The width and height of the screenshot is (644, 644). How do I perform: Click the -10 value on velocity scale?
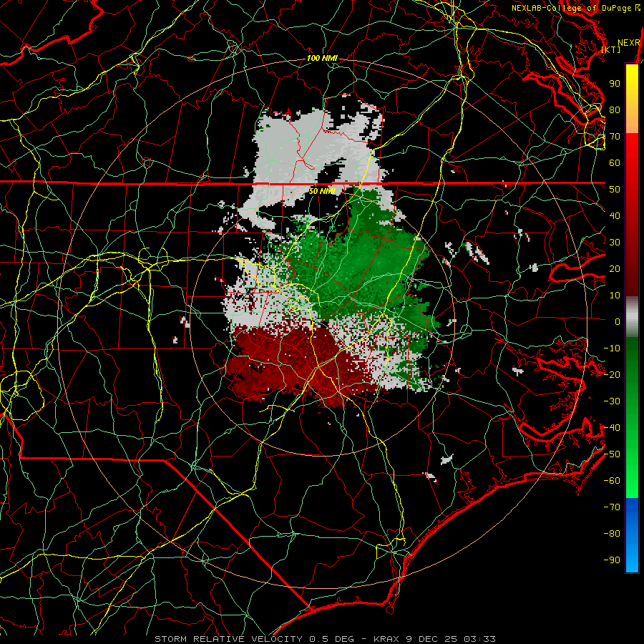612,348
